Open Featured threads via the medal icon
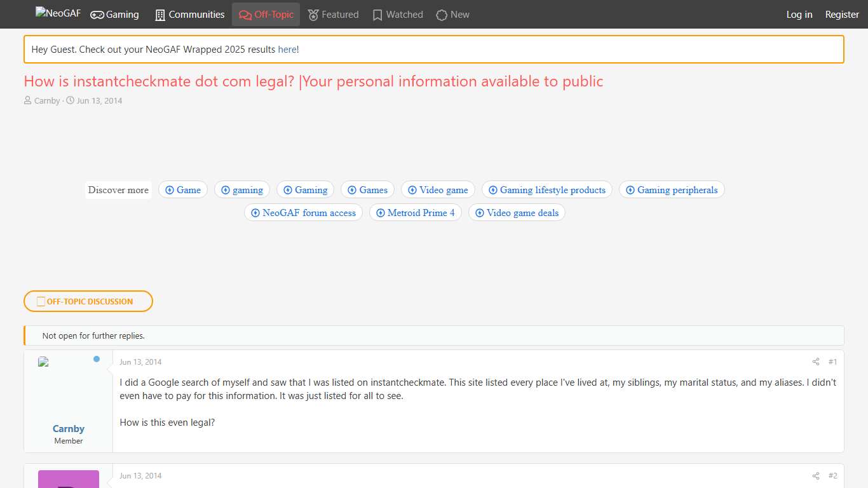The height and width of the screenshot is (488, 868). (313, 14)
